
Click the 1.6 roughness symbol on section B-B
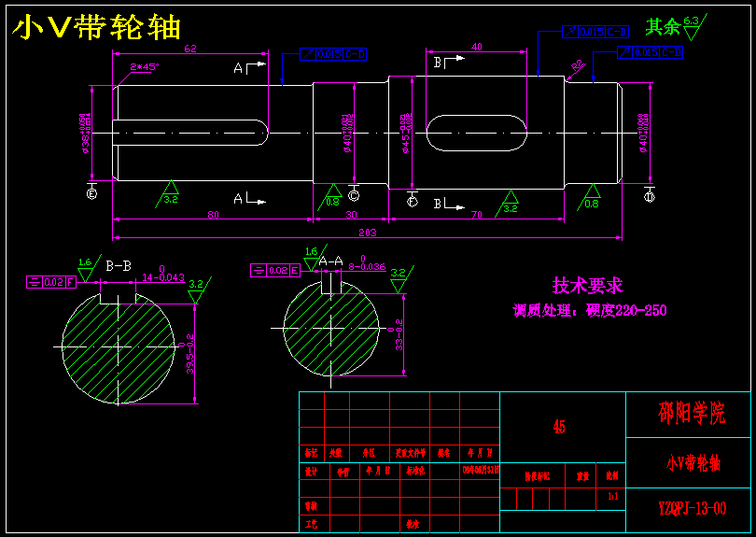coord(90,268)
